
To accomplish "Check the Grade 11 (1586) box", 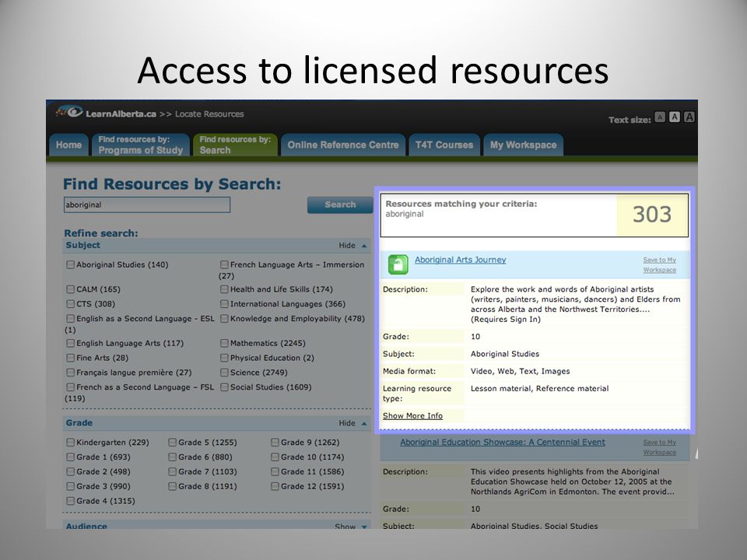I will click(x=275, y=472).
